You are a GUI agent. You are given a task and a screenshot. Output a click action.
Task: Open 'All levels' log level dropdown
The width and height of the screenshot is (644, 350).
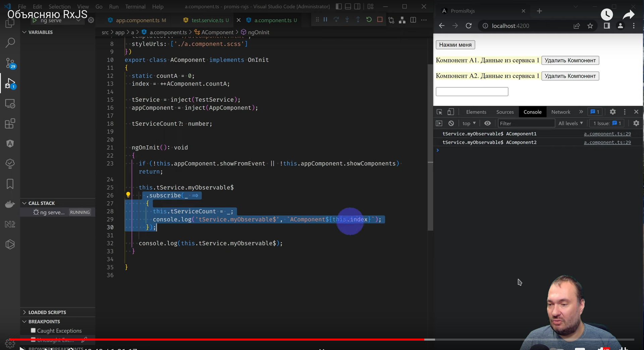click(571, 123)
